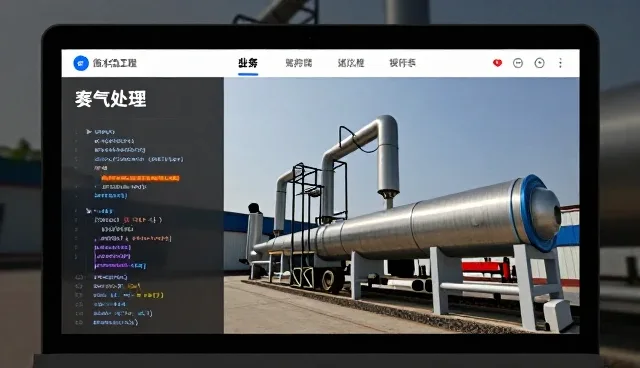Screen dimensions: 640x368
Task: Click the brand name beside the blue logo
Action: pos(115,63)
